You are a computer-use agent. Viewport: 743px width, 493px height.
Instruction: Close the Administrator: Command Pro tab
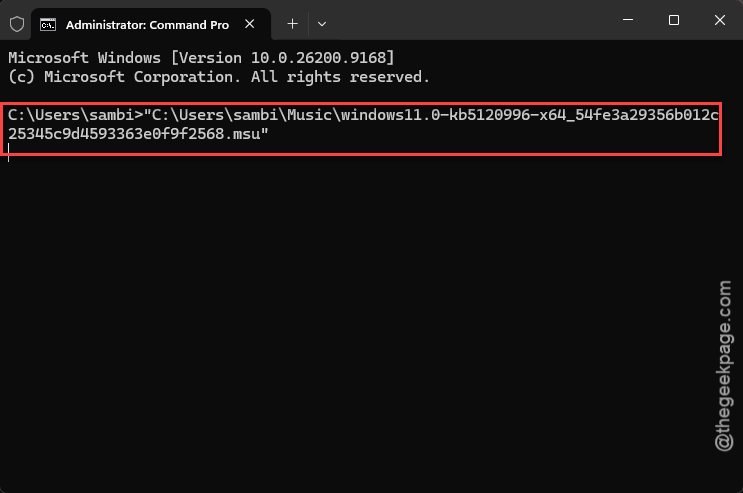pyautogui.click(x=249, y=24)
